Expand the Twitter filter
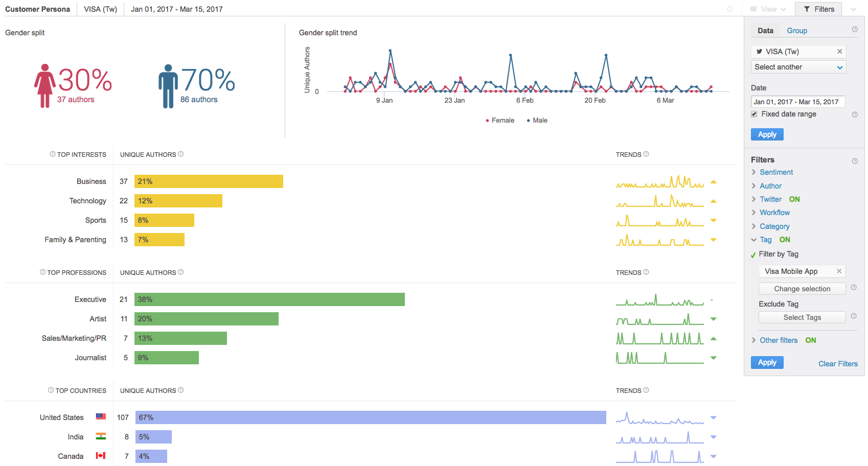Viewport: 868px width, 466px height. click(770, 199)
